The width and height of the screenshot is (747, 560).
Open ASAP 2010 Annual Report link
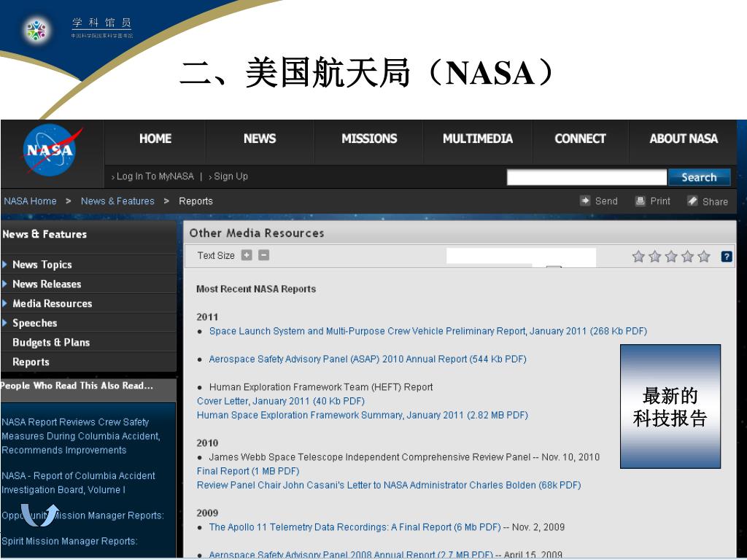(x=368, y=359)
